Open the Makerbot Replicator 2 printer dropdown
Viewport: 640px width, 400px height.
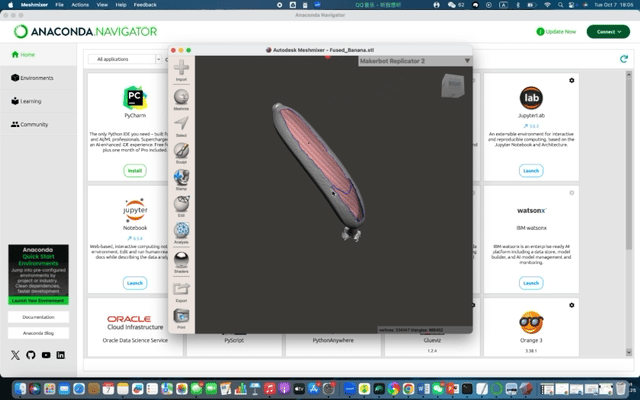coord(414,61)
